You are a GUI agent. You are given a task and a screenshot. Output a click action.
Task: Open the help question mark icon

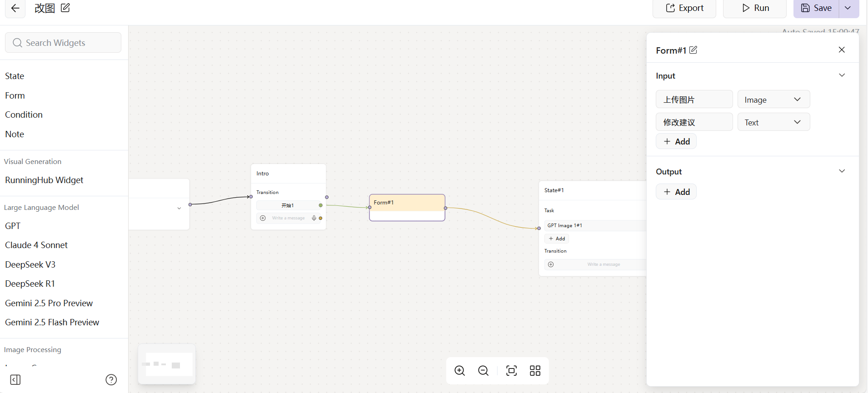coord(111,380)
